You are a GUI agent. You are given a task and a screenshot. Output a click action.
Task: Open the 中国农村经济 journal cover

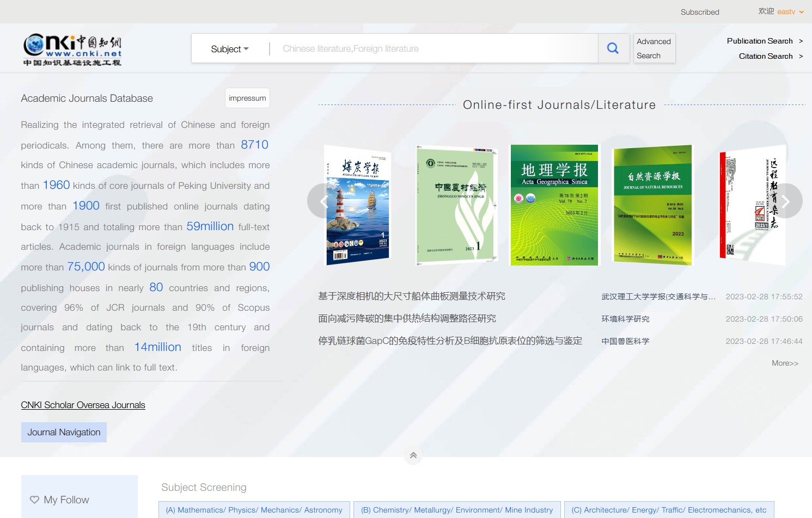point(456,205)
